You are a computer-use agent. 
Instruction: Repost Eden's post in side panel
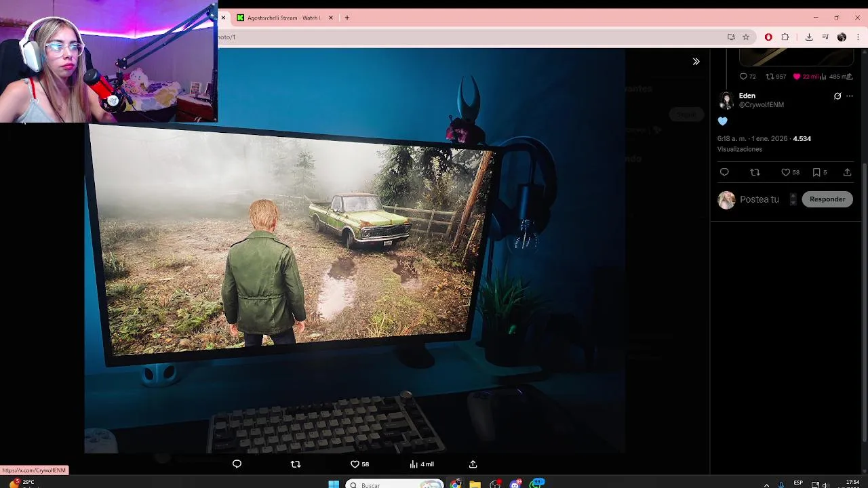(x=755, y=172)
